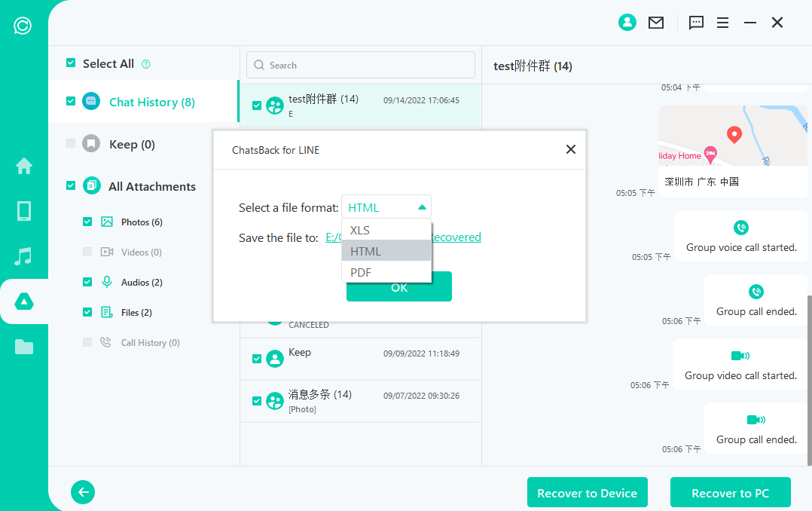Screen dimensions: 812x511
Task: Click the Group video call started icon
Action: point(740,356)
